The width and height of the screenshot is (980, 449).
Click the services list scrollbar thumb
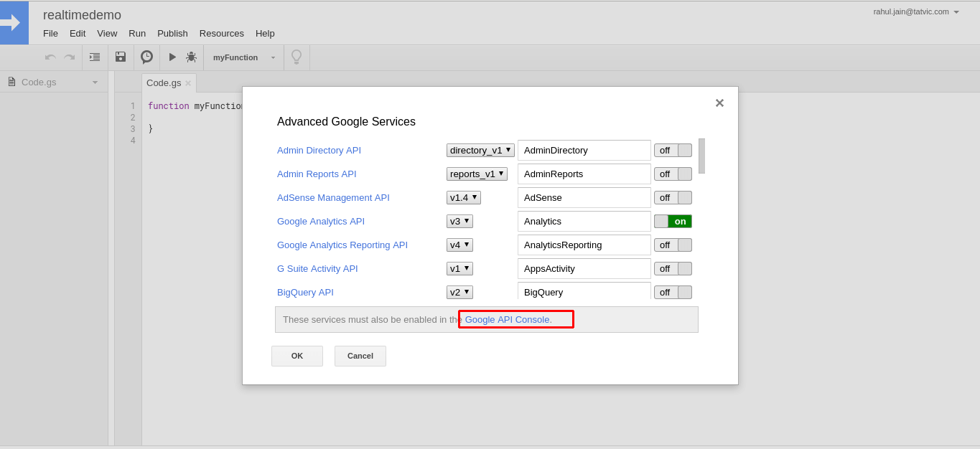(701, 156)
